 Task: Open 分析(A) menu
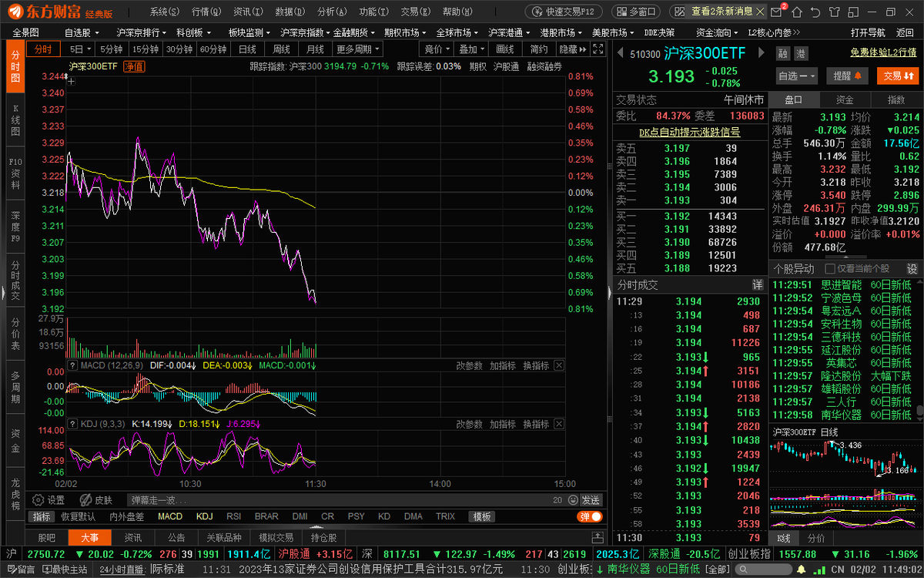click(333, 12)
